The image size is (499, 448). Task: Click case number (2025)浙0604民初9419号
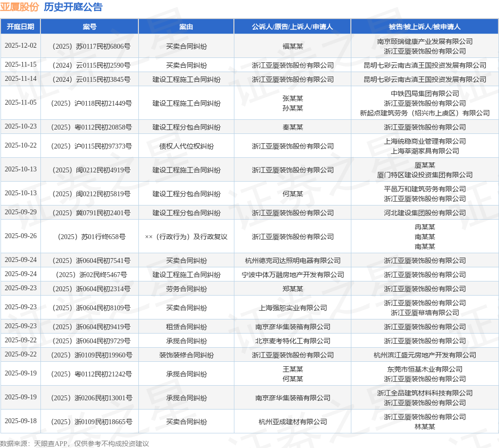coord(91,327)
